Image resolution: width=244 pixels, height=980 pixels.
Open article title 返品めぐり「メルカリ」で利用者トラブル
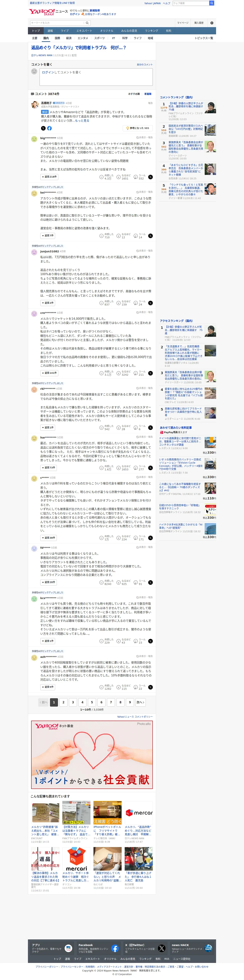[78, 48]
